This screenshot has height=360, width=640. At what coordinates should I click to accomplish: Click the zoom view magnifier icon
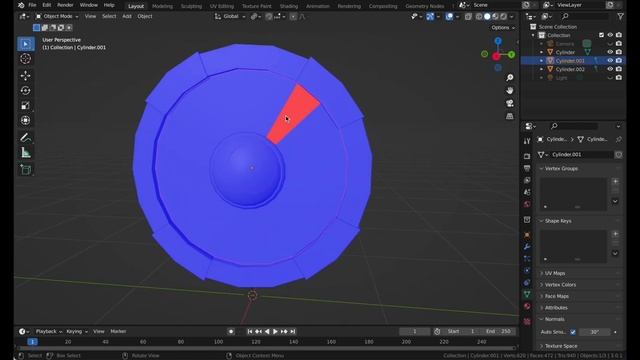click(510, 78)
